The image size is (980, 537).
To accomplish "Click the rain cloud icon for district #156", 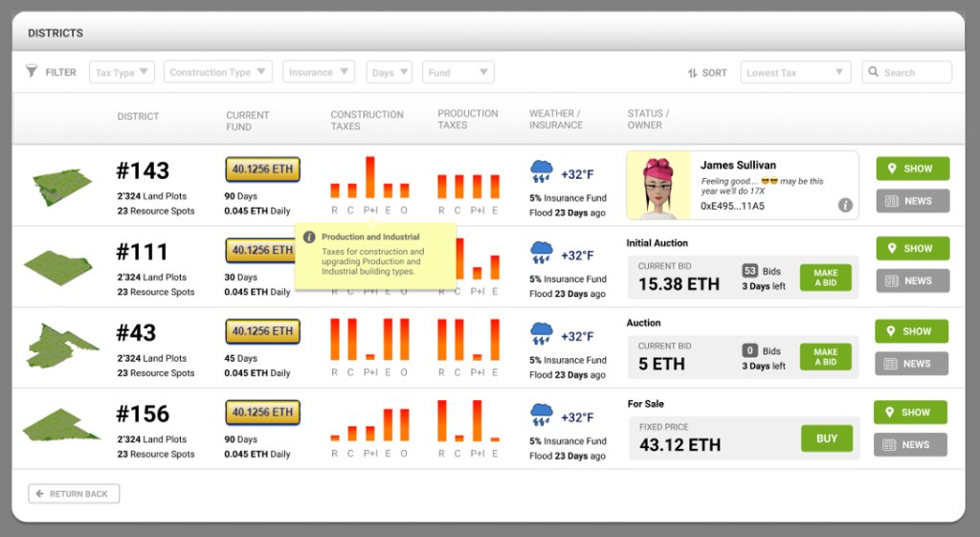I will tap(542, 415).
